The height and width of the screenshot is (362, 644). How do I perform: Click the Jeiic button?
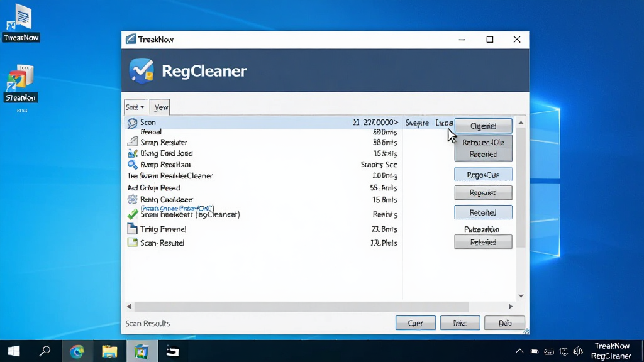point(460,323)
